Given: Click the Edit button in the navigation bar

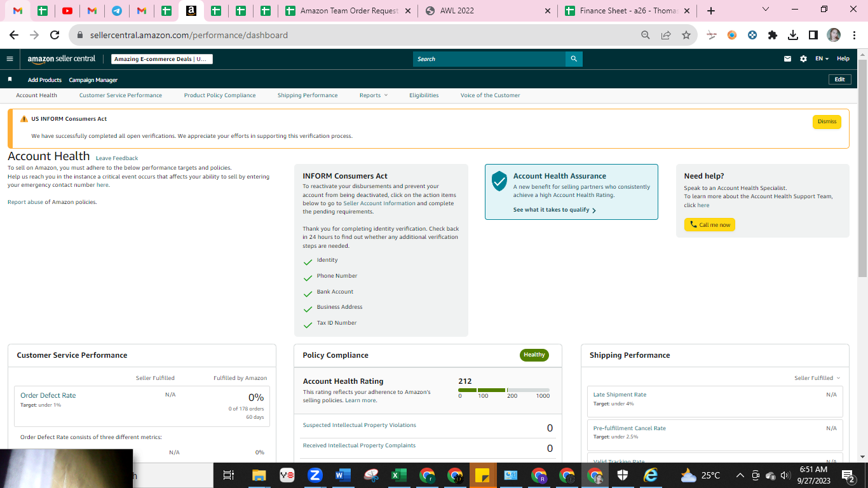Looking at the screenshot, I should (x=839, y=79).
